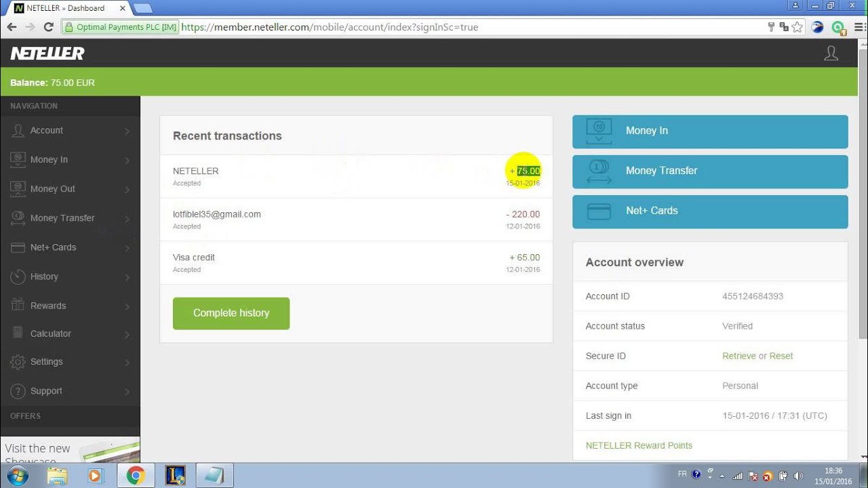The image size is (868, 488).
Task: Click volume icon in system tray
Action: point(798,476)
